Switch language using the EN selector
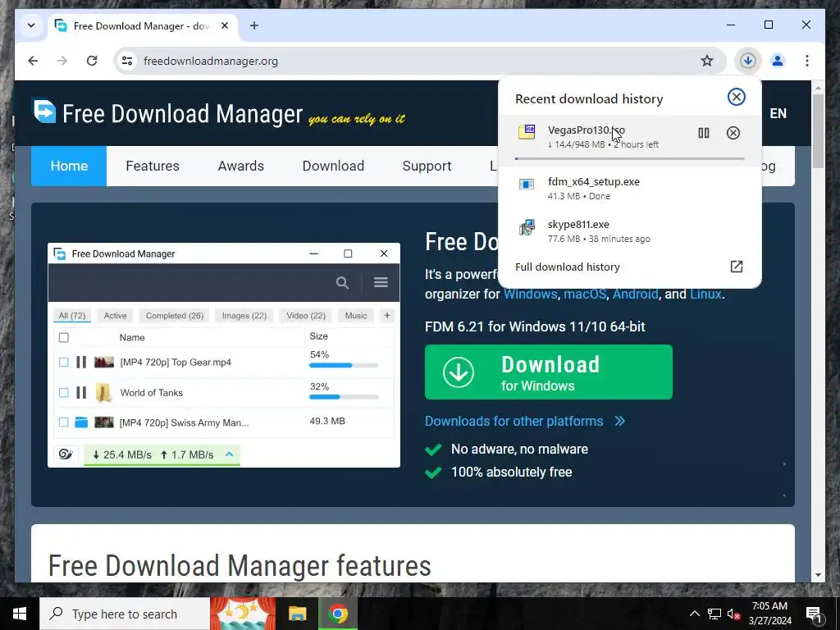The height and width of the screenshot is (630, 840). pos(778,113)
